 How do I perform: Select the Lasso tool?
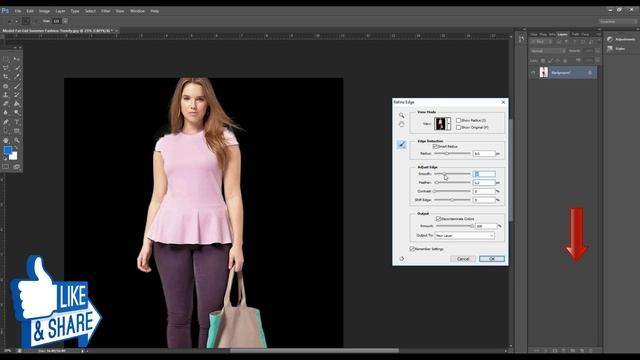tap(6, 68)
